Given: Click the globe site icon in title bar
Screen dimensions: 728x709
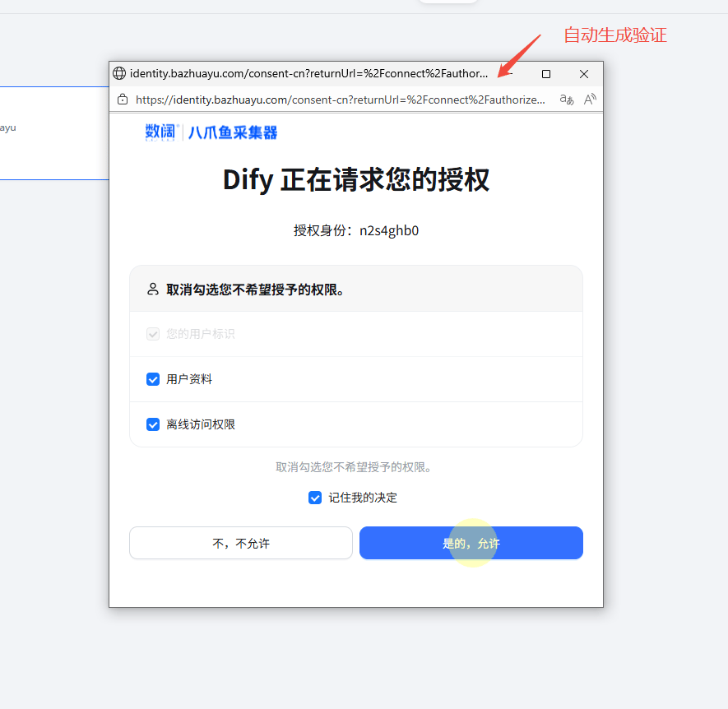Looking at the screenshot, I should click(119, 73).
